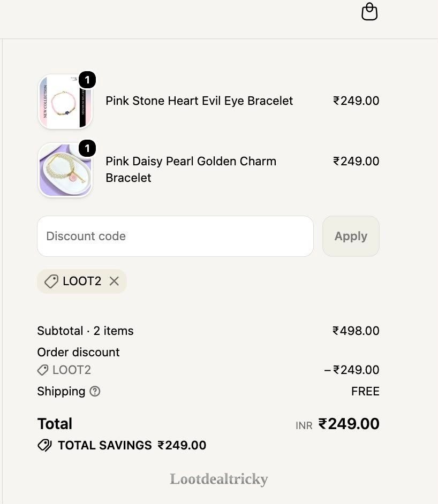Click the Shipping help question mark icon

point(95,391)
